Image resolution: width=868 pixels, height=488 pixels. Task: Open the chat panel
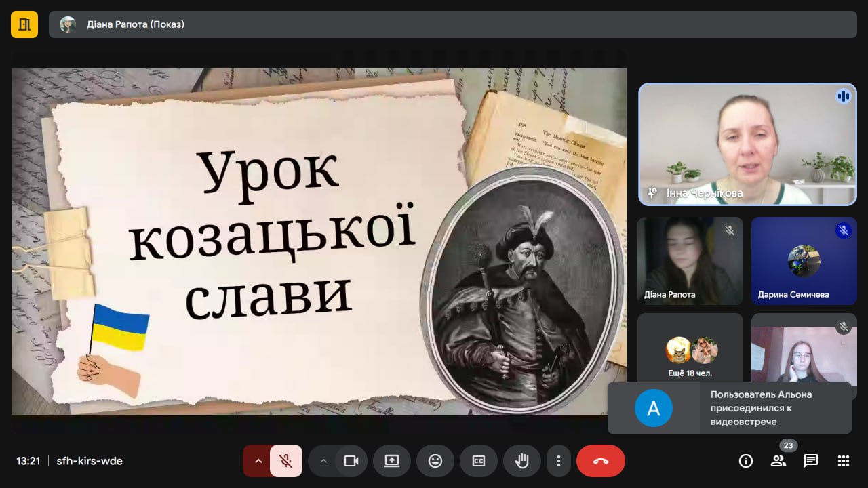pyautogui.click(x=810, y=462)
